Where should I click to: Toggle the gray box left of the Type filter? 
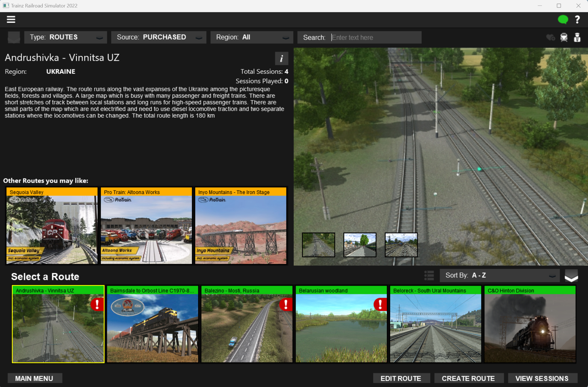pyautogui.click(x=14, y=37)
